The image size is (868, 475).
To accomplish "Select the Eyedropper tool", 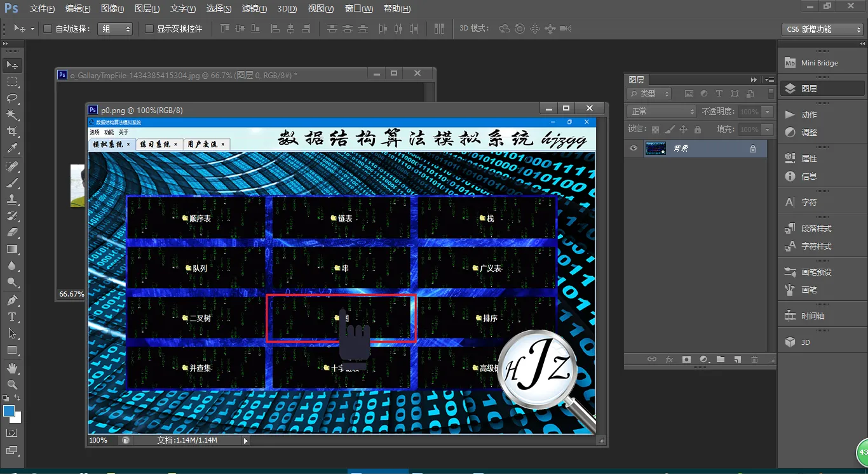I will (x=12, y=148).
